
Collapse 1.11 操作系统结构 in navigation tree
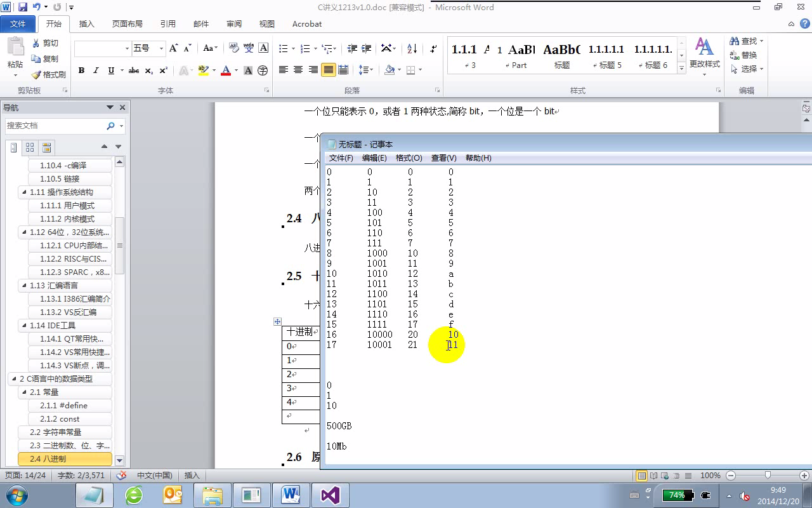pos(24,192)
